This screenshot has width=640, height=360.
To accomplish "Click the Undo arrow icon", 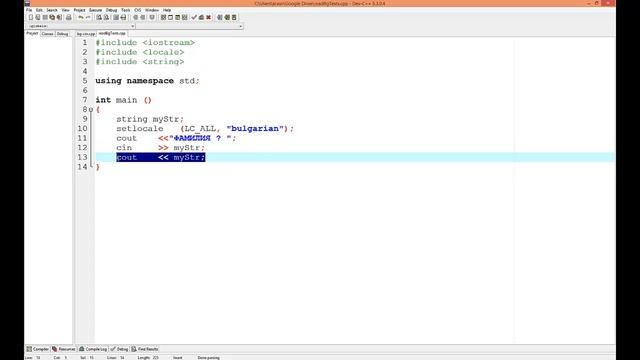I will coord(81,17).
